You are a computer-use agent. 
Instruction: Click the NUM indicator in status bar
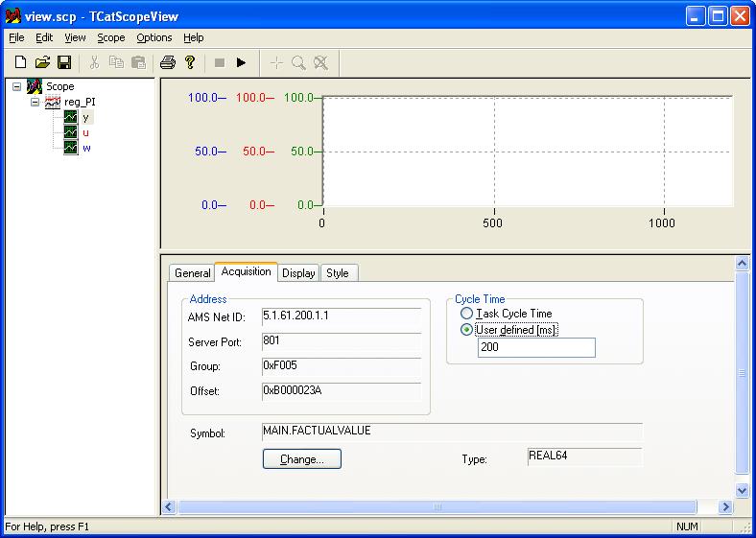687,526
